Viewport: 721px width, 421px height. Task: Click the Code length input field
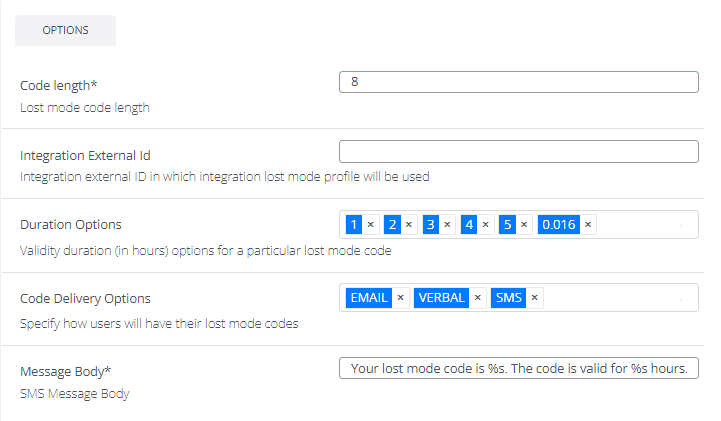click(518, 82)
